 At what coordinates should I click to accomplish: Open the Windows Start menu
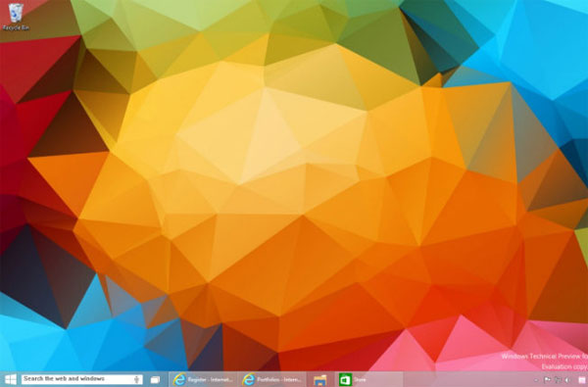[10, 379]
